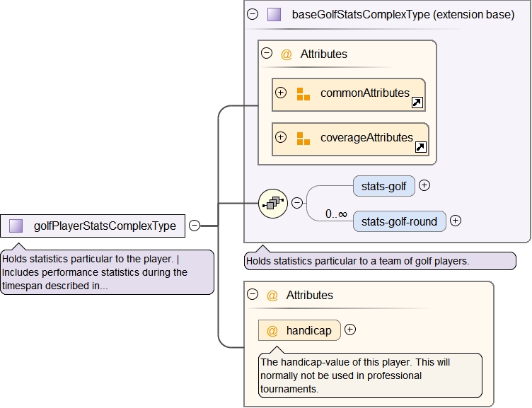
Task: Click the purple golfPlayerStatsComplexType type icon
Action: pyautogui.click(x=16, y=226)
